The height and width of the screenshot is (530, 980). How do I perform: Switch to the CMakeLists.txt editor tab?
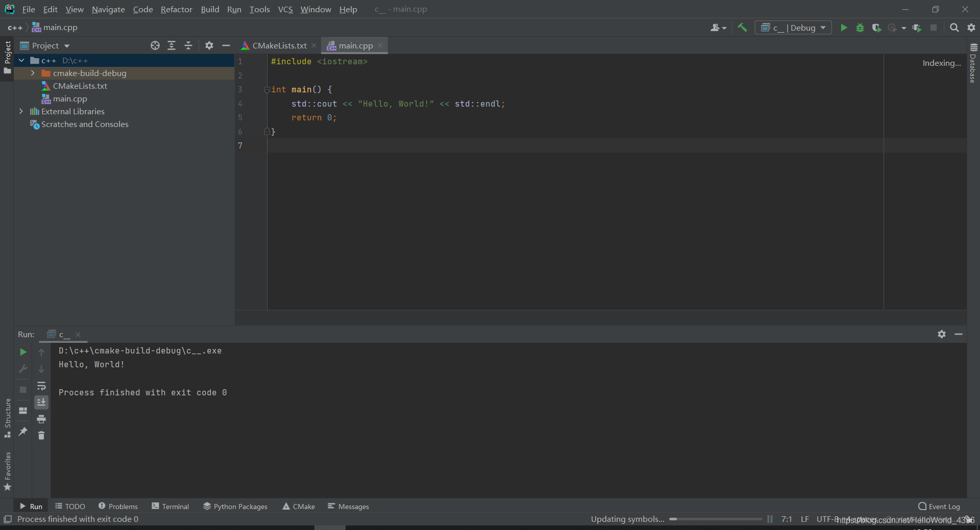[x=279, y=45]
